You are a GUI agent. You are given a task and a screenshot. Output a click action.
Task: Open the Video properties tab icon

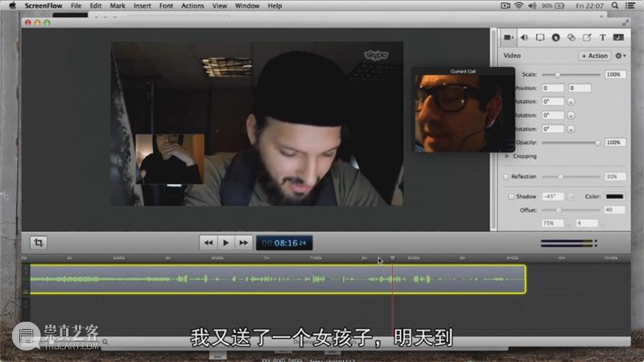tap(509, 38)
